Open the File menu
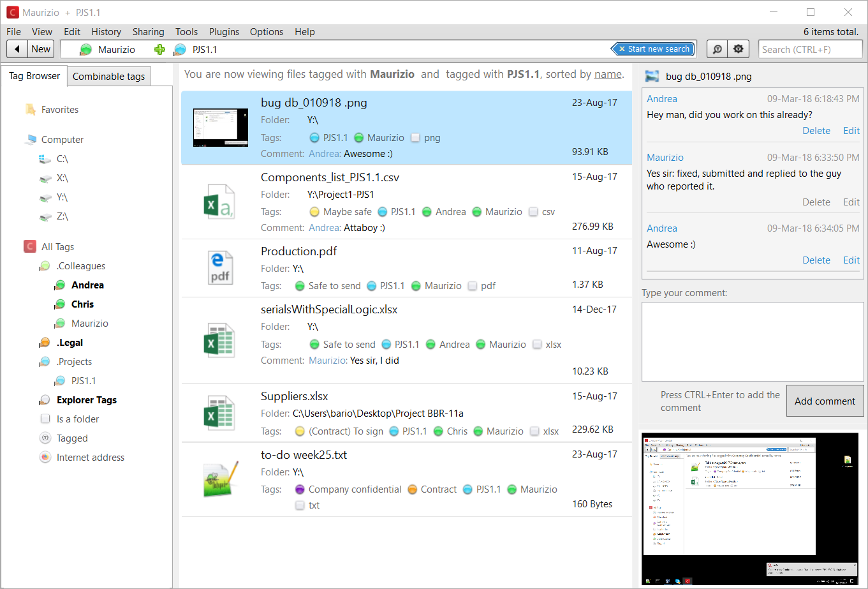 (14, 32)
